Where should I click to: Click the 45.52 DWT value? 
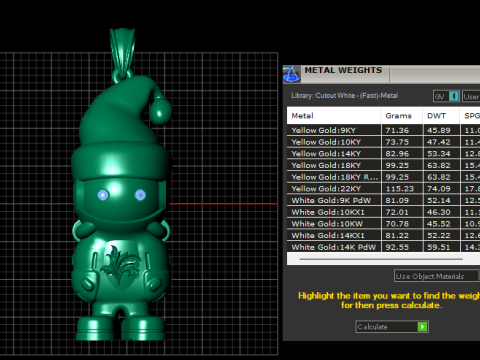(439, 224)
